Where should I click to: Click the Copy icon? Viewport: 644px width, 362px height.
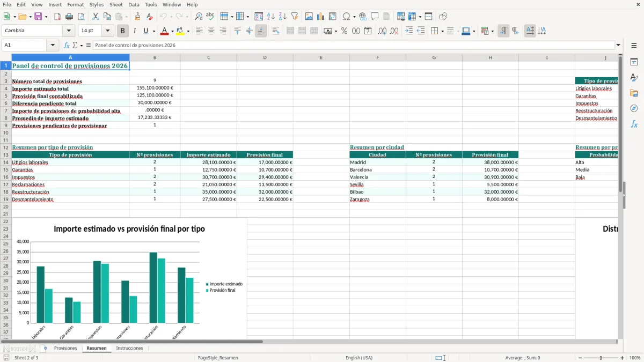pos(107,17)
